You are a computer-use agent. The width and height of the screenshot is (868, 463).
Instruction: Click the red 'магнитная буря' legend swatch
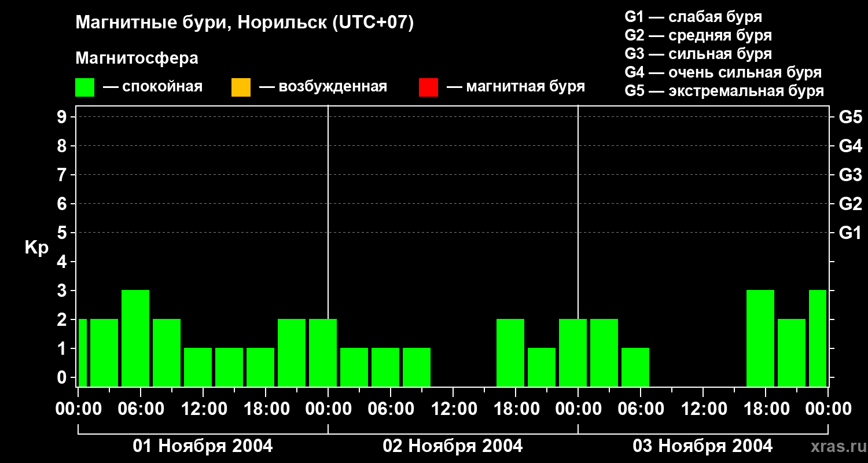428,87
